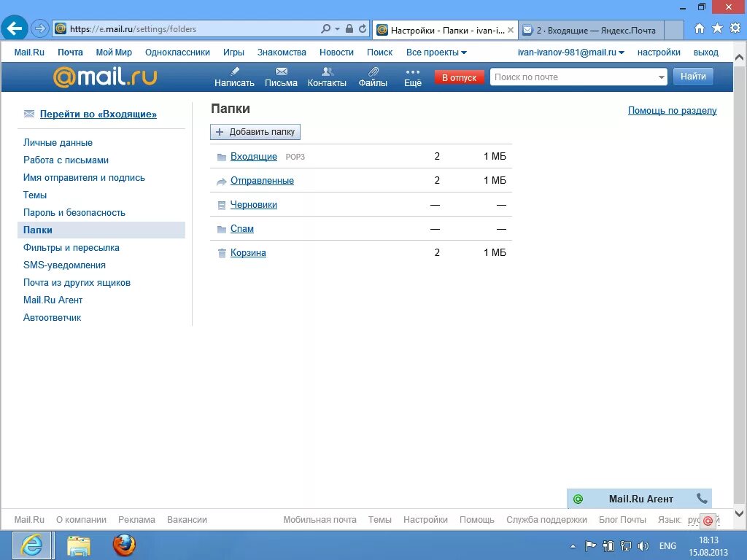
Task: Show hidden tray icons arrow
Action: 573,546
